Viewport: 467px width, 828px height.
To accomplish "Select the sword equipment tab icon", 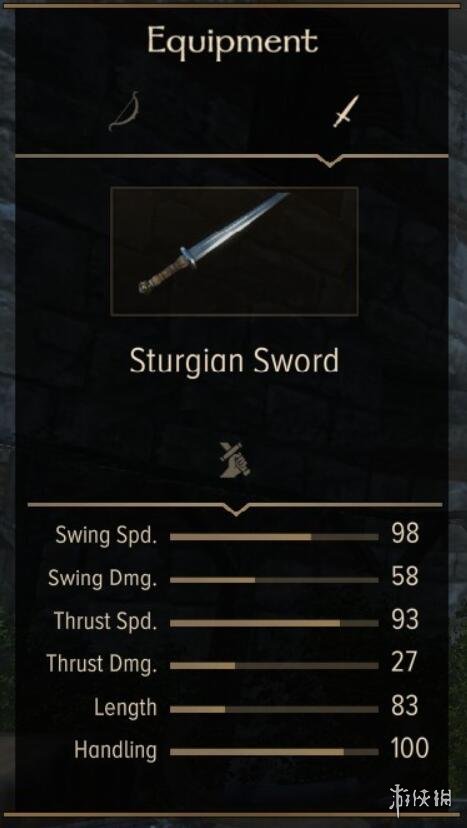I will click(345, 111).
